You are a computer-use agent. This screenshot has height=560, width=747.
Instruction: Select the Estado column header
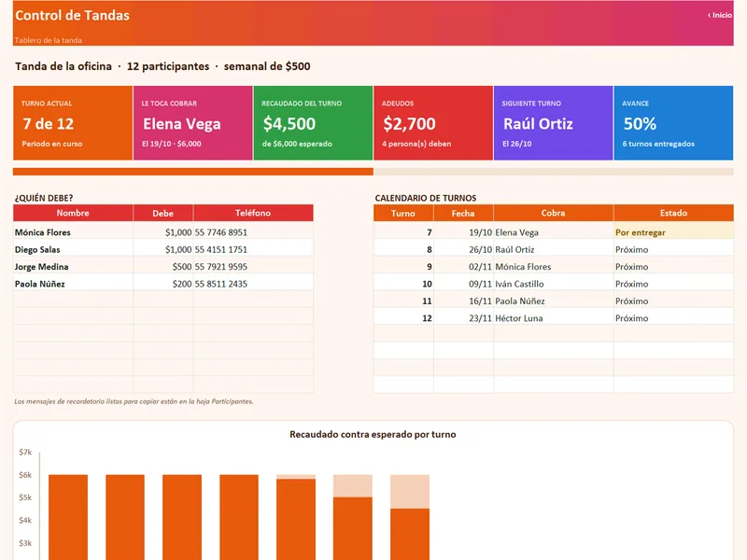[673, 213]
